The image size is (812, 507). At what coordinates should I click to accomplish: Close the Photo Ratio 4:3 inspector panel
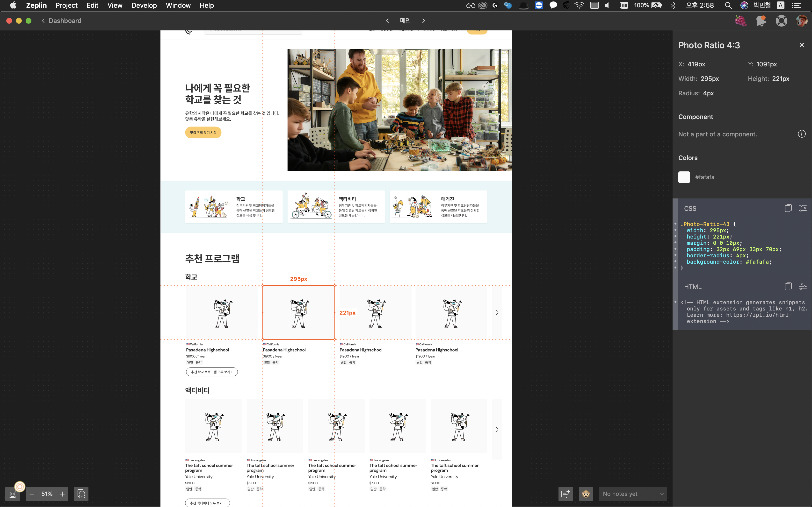pos(802,45)
